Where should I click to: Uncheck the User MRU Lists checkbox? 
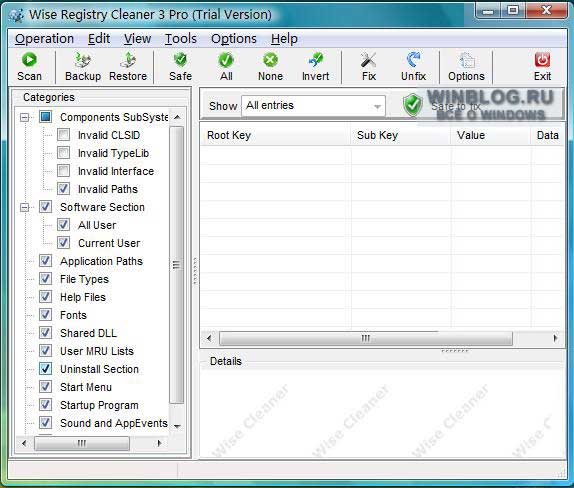(x=45, y=350)
